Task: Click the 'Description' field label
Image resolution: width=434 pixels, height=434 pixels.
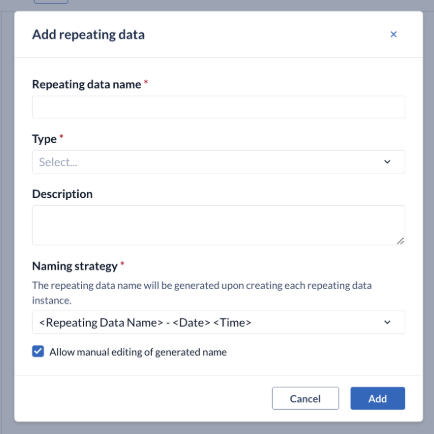Action: point(62,194)
